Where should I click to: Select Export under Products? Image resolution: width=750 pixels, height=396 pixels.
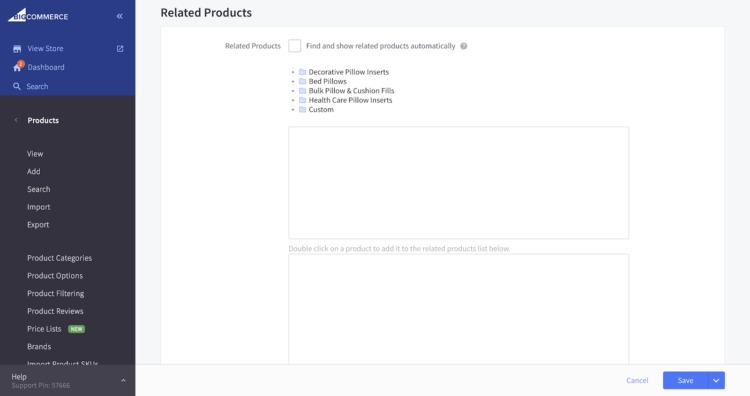(x=38, y=225)
